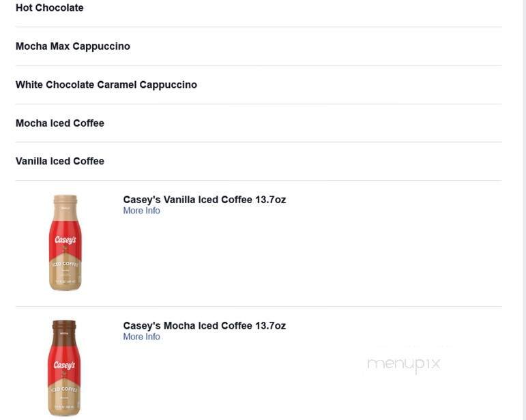The image size is (526, 420).
Task: Click the Iced Coffee label on mocha bottle
Action: [x=65, y=389]
